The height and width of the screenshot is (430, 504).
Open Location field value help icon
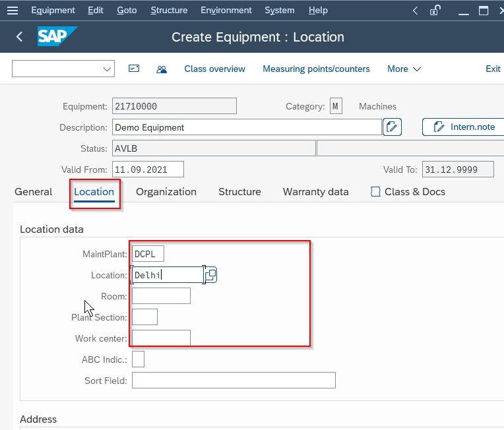click(x=211, y=275)
